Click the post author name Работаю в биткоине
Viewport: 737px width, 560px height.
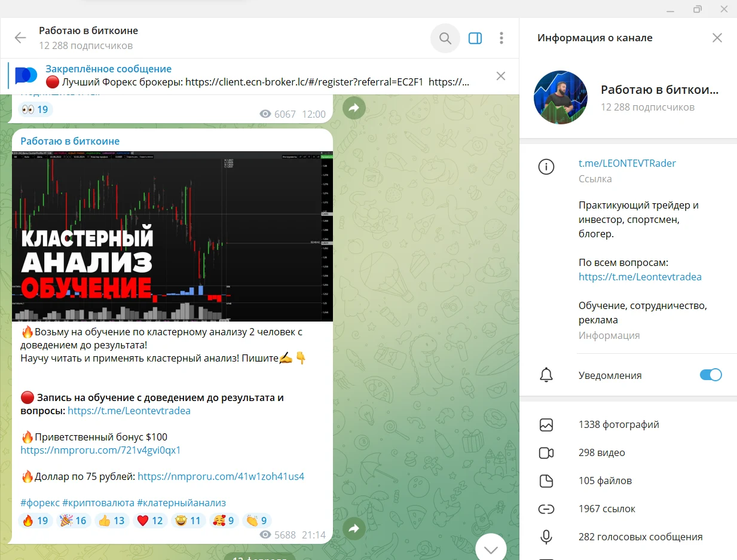pyautogui.click(x=70, y=141)
